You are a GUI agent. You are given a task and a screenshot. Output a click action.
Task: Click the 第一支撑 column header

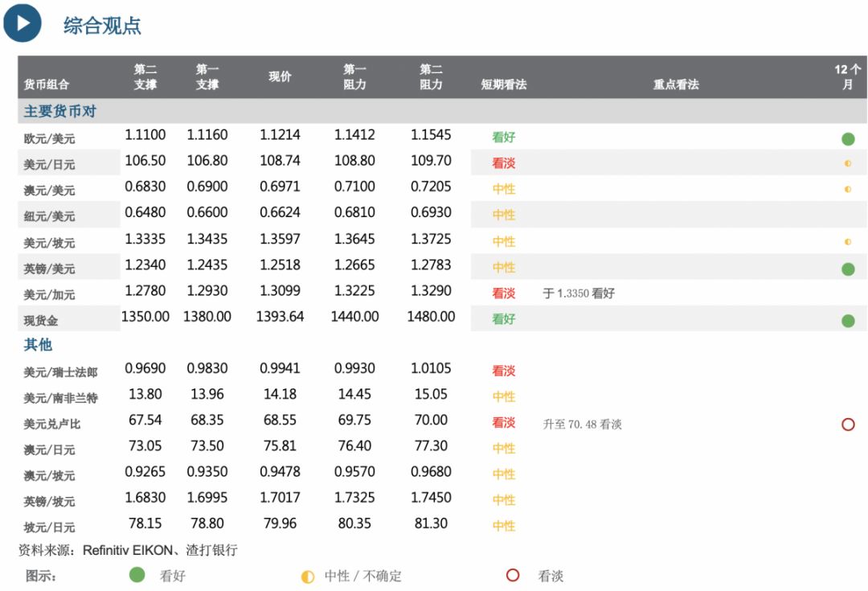[x=207, y=76]
